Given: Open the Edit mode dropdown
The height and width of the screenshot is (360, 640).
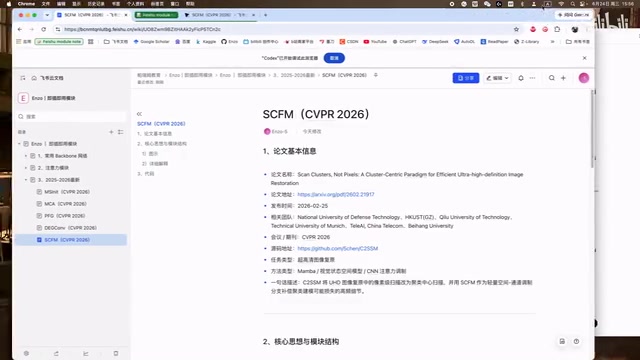Looking at the screenshot, I should [498, 78].
